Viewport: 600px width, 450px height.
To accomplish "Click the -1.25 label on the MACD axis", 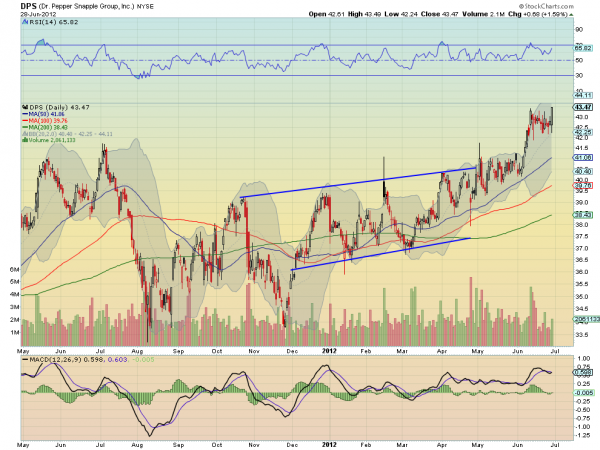I will (x=583, y=435).
